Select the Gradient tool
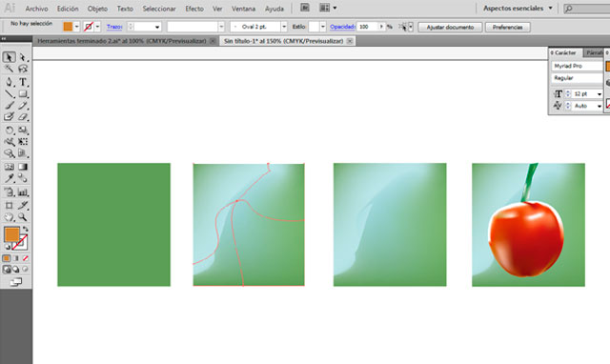 point(23,167)
